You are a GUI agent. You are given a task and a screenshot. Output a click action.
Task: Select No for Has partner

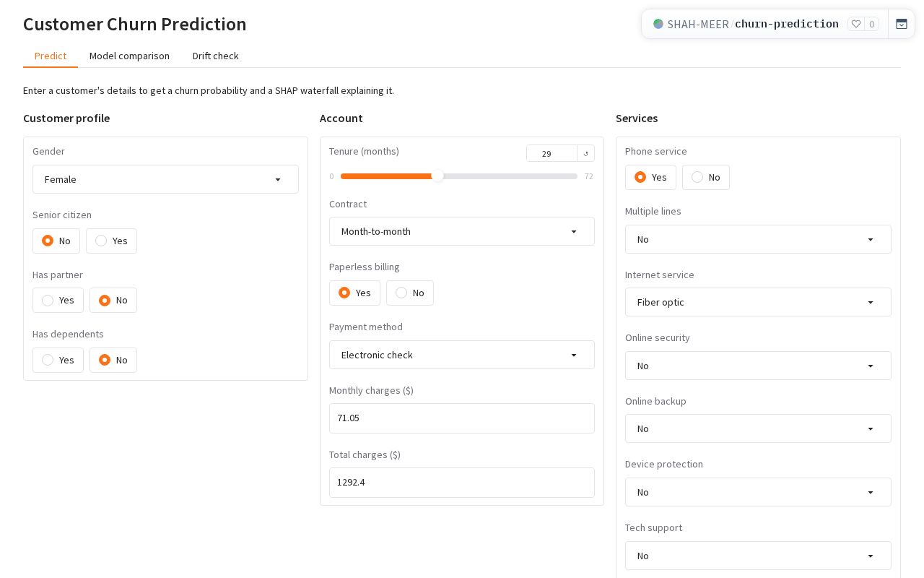(x=113, y=300)
